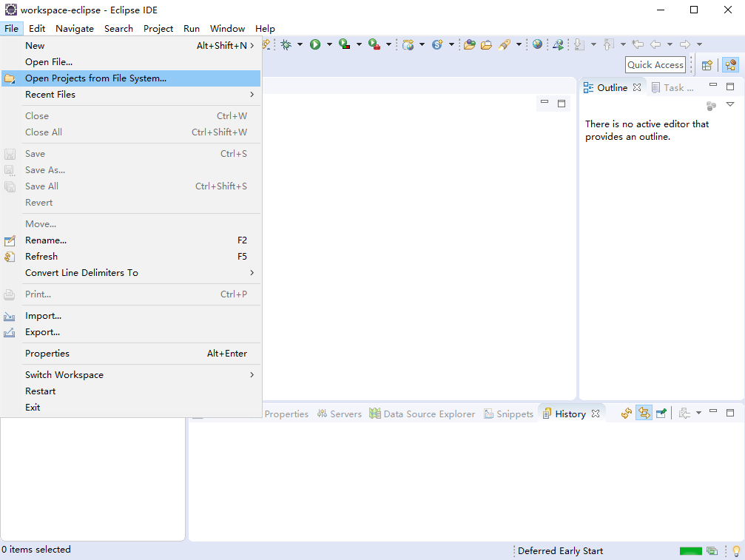Viewport: 745px width, 560px height.
Task: Click the Open Perspective icon
Action: click(x=707, y=65)
